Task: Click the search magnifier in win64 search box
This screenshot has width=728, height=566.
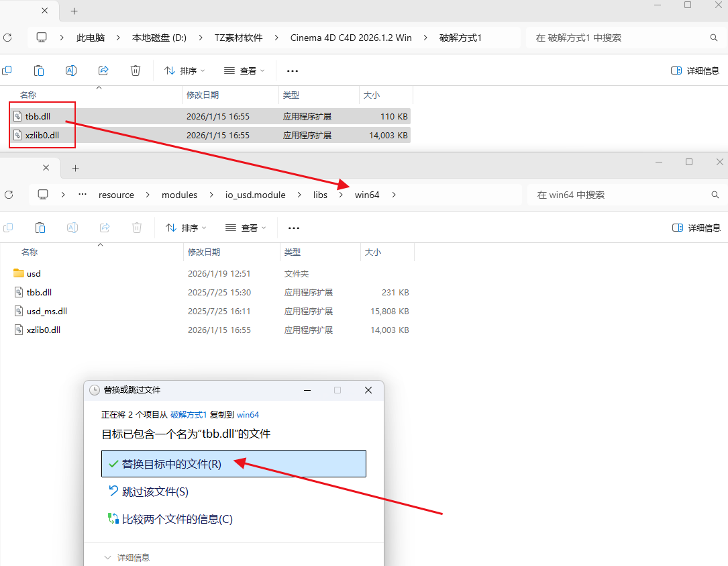Action: [715, 195]
